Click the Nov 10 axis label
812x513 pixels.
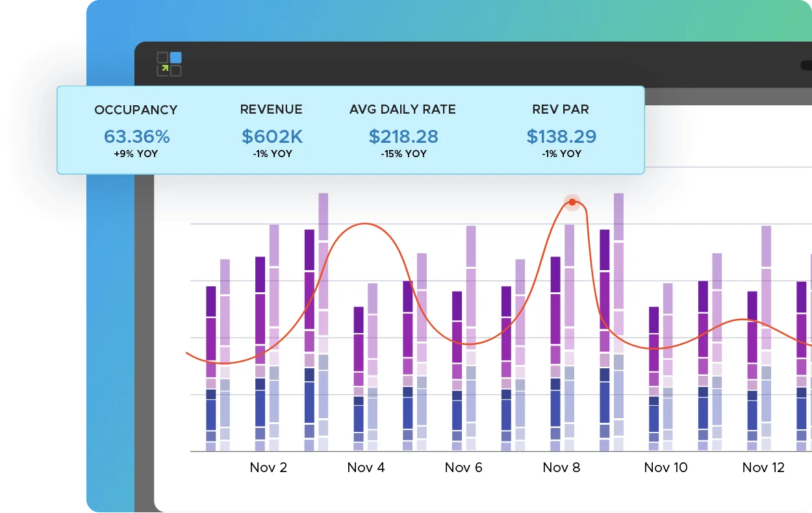(666, 468)
